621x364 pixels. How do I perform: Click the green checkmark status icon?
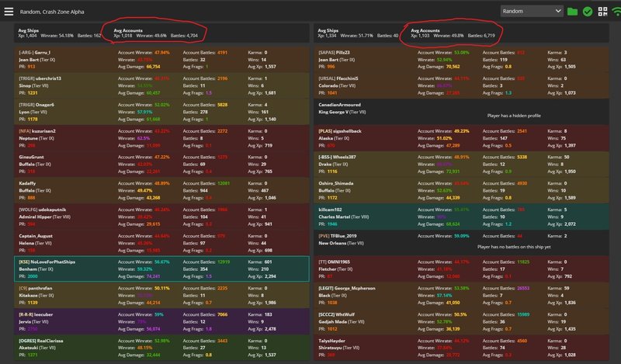tap(588, 12)
